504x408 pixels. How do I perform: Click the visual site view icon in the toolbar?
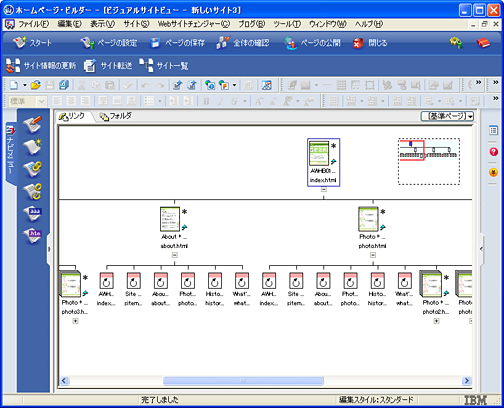click(266, 85)
